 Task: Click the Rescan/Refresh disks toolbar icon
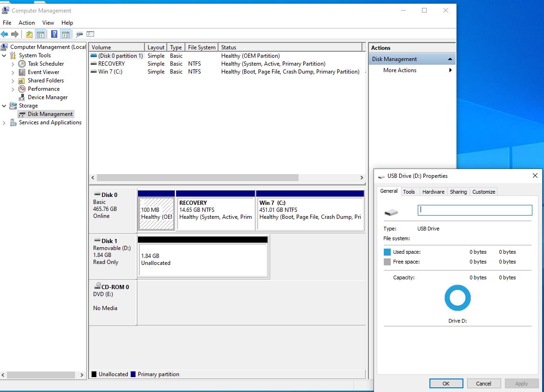click(80, 34)
